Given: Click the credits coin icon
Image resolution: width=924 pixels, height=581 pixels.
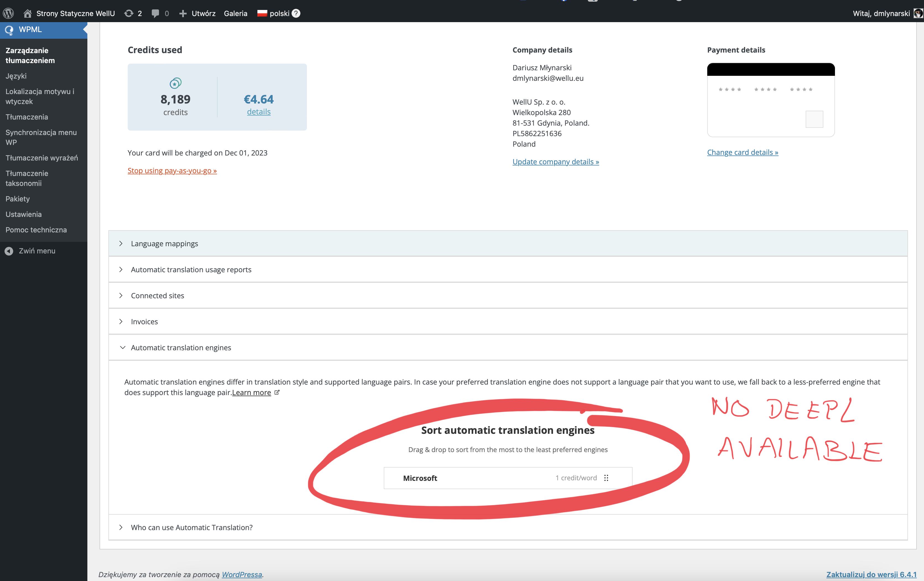Looking at the screenshot, I should (x=175, y=83).
